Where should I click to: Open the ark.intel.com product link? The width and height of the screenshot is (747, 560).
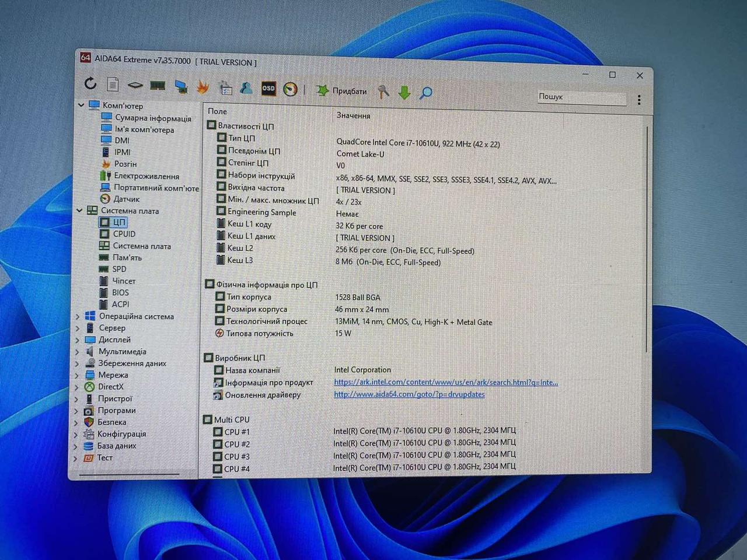[x=446, y=382]
